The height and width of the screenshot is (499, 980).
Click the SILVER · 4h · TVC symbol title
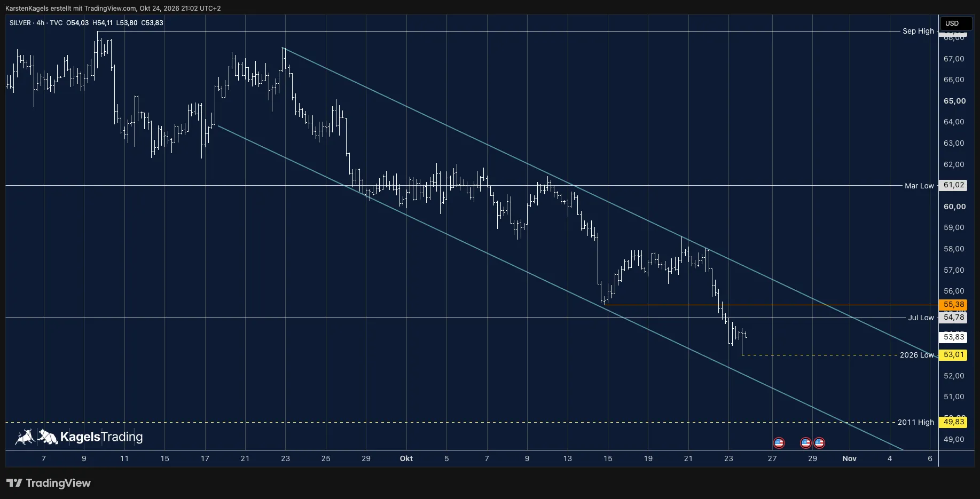[x=36, y=23]
